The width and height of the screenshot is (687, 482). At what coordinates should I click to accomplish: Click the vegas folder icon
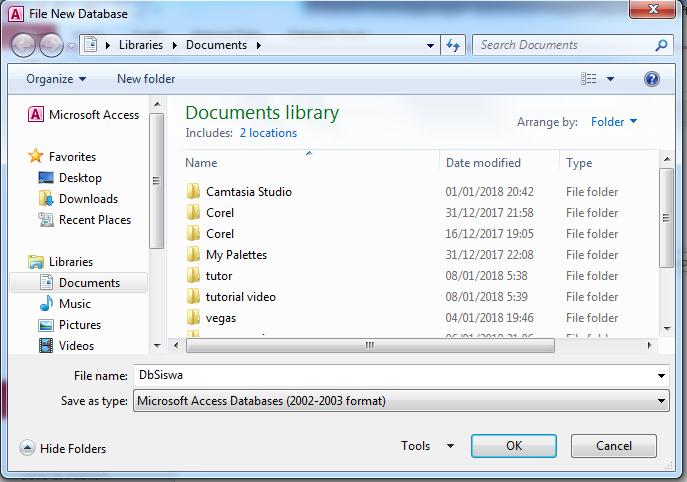click(193, 318)
